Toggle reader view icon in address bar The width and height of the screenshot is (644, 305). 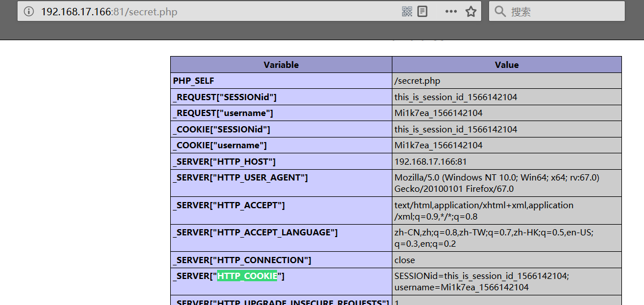pos(422,11)
